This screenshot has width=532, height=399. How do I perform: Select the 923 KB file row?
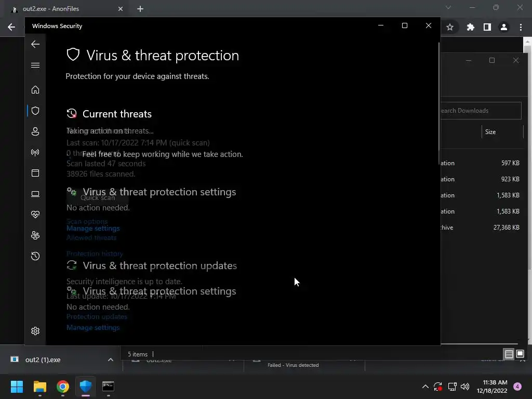(x=481, y=179)
